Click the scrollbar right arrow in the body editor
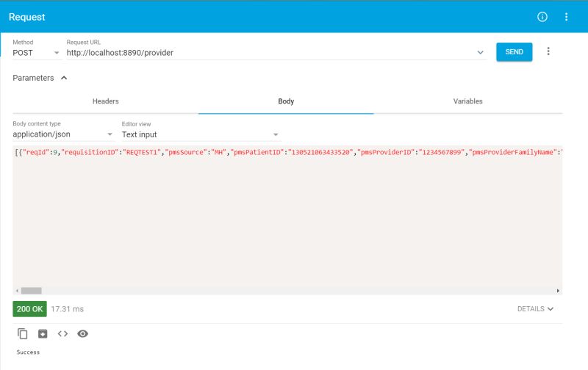Image resolution: width=588 pixels, height=370 pixels. tap(558, 291)
